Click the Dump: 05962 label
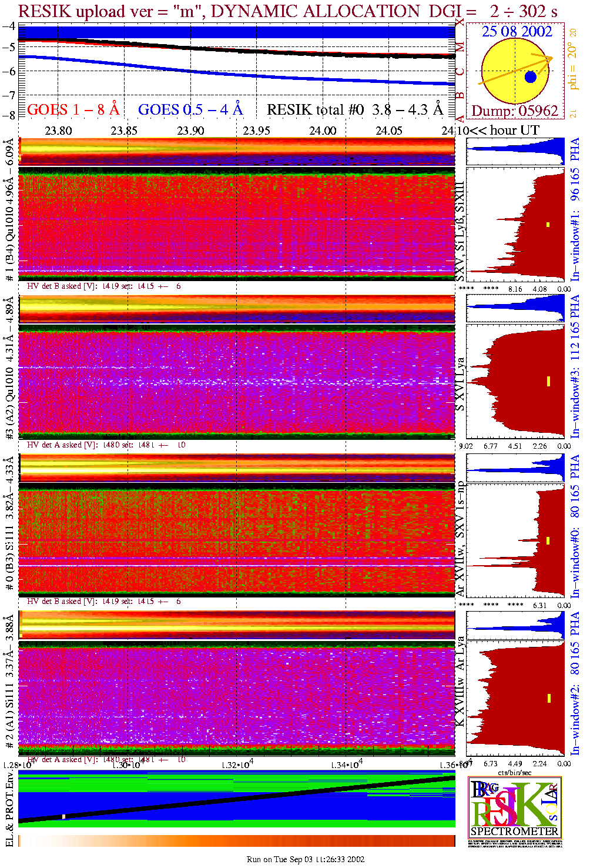The width and height of the screenshot is (590, 868). pyautogui.click(x=515, y=111)
